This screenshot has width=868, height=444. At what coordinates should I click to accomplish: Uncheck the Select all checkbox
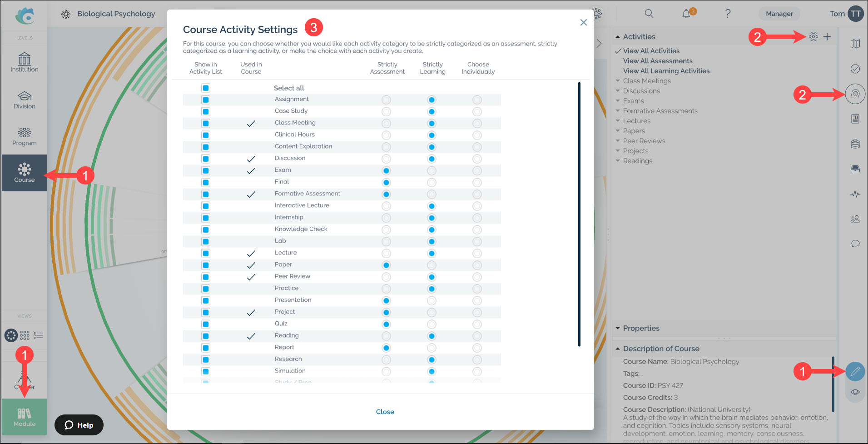point(206,88)
